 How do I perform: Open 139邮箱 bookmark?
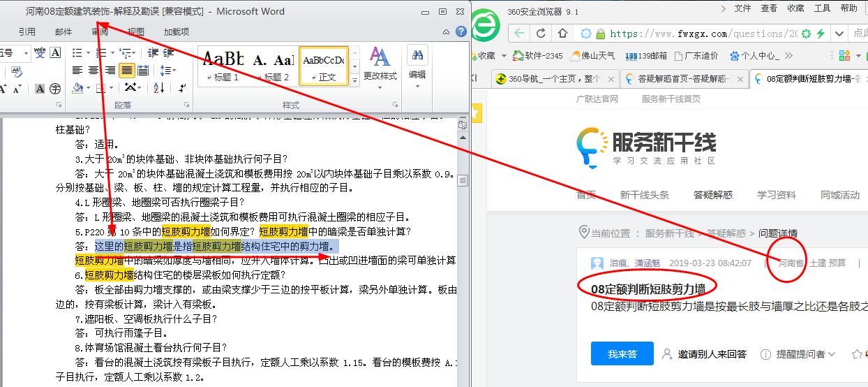coord(647,56)
